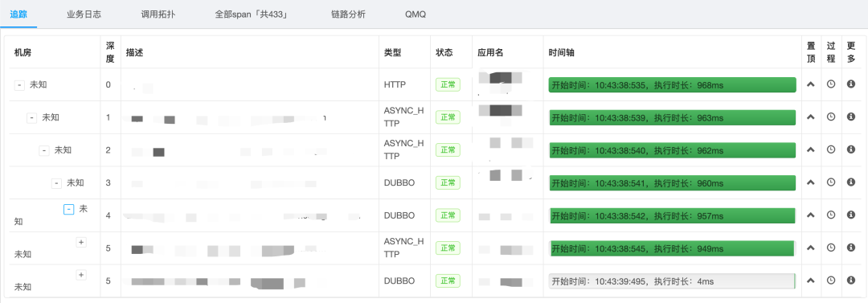Show more info for 968ms row

(851, 84)
